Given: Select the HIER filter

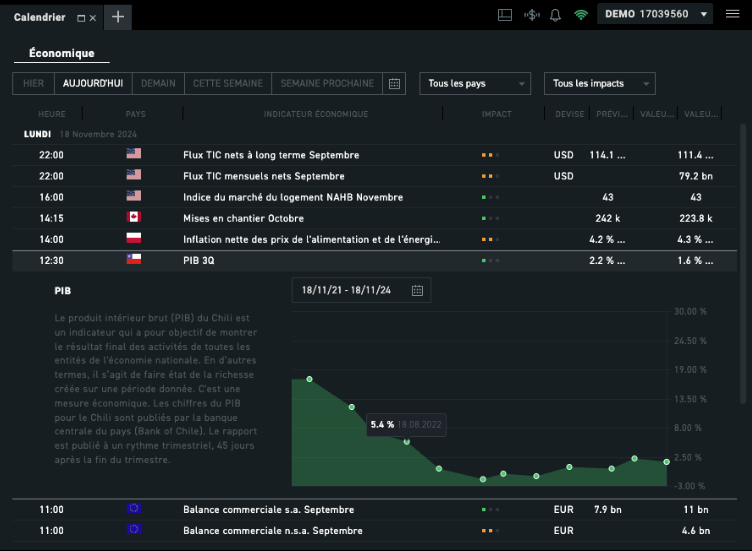Looking at the screenshot, I should (33, 83).
